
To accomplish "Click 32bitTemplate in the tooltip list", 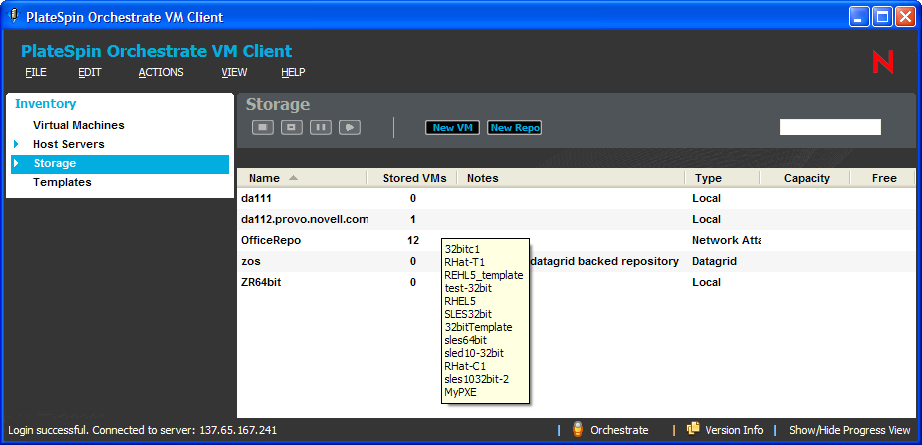I will pos(479,327).
